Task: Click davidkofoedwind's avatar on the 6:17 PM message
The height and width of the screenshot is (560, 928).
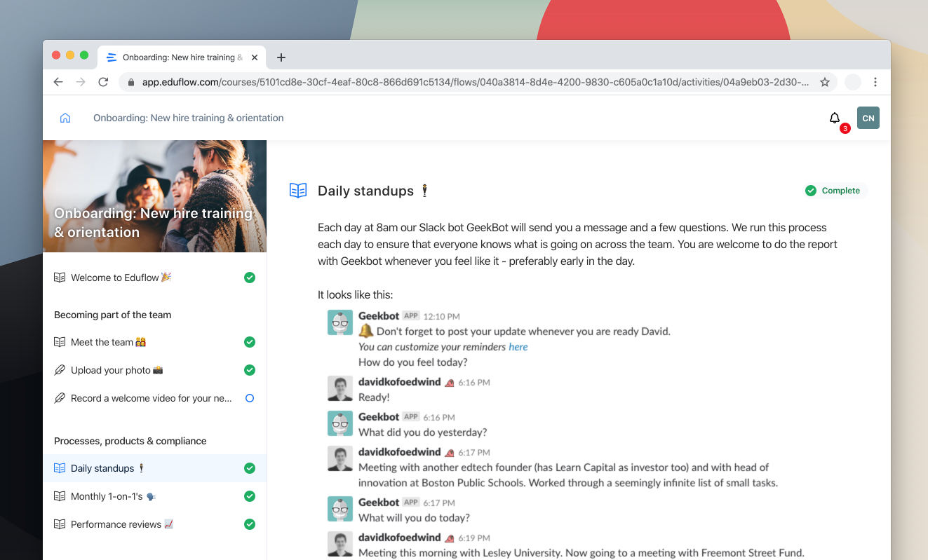Action: point(340,458)
